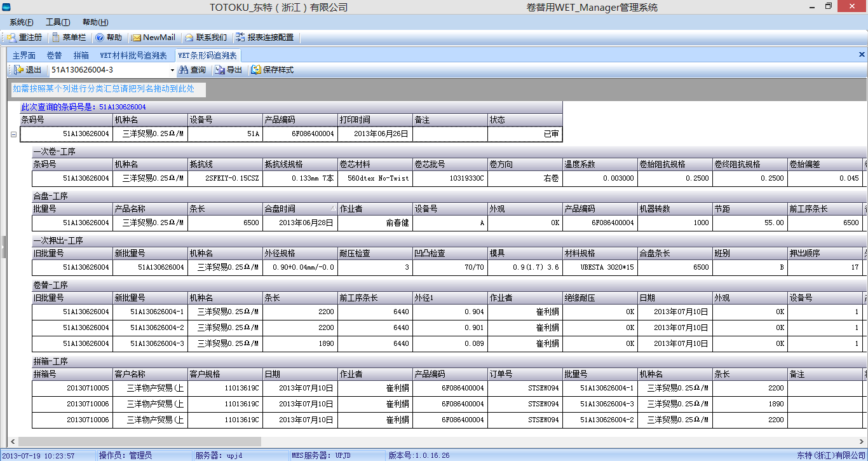Click the 订单号 column header

point(526,374)
